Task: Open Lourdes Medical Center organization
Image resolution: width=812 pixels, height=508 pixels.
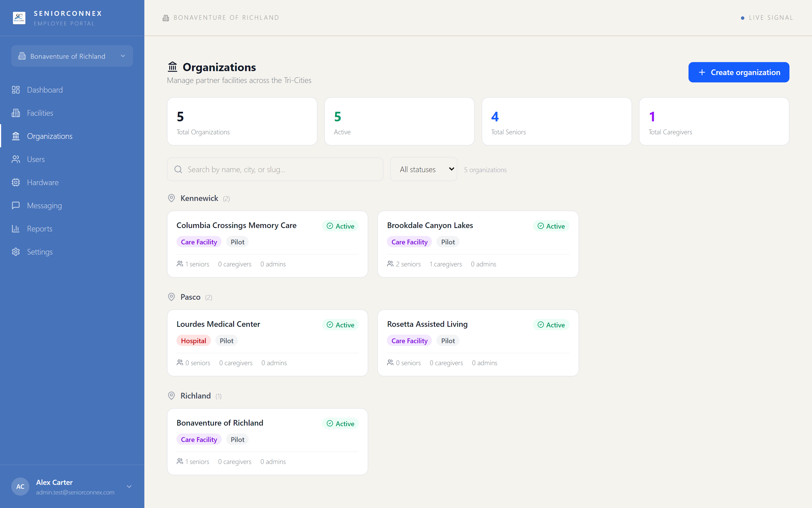Action: (267, 343)
